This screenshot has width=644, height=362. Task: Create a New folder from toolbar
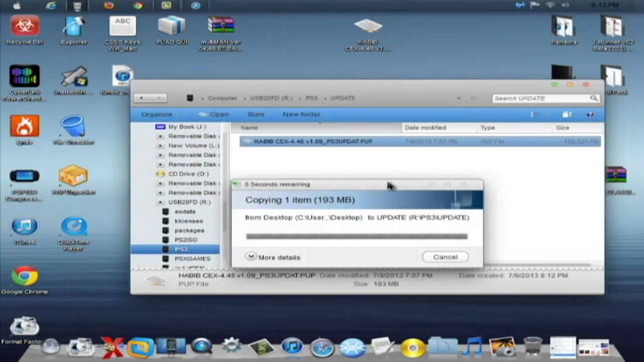tap(301, 115)
